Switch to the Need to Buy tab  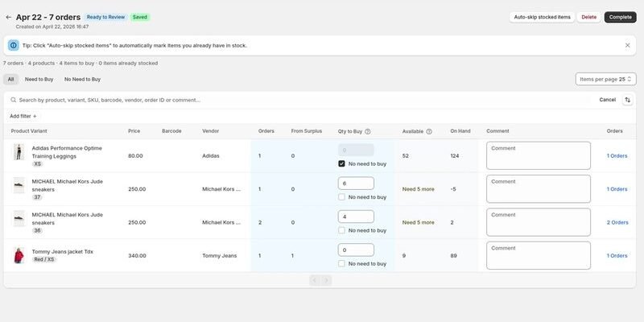point(39,79)
